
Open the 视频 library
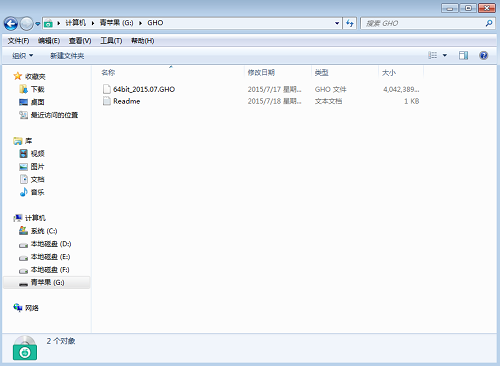click(x=38, y=154)
